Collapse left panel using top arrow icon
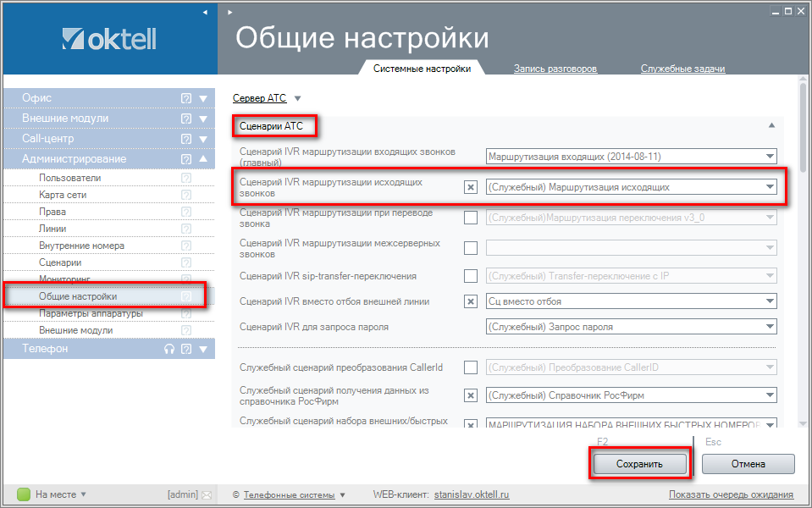Viewport: 812px width, 508px height. 205,13
